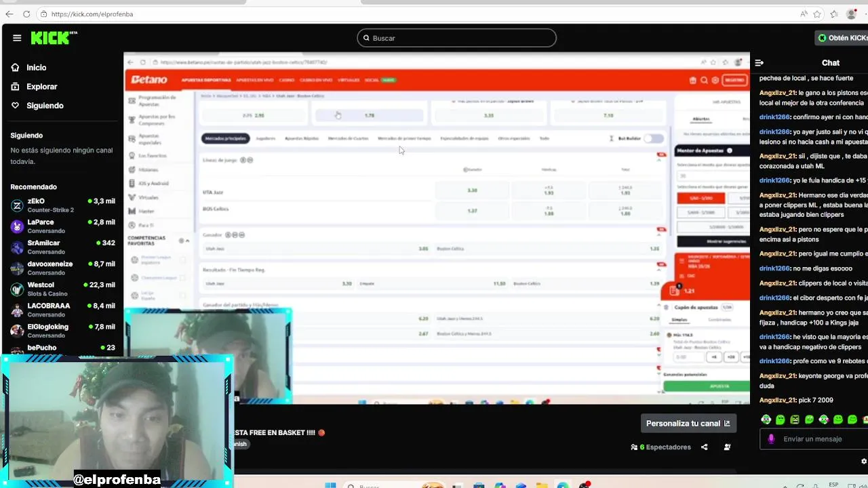Collapse the chat panel arrow
This screenshot has width=868, height=488.
(759, 63)
